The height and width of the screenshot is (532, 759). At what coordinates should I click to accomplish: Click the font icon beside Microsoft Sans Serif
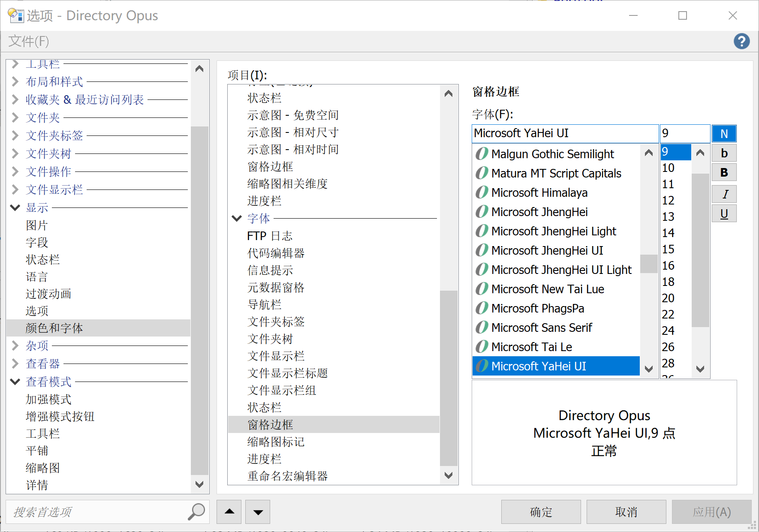pos(482,327)
